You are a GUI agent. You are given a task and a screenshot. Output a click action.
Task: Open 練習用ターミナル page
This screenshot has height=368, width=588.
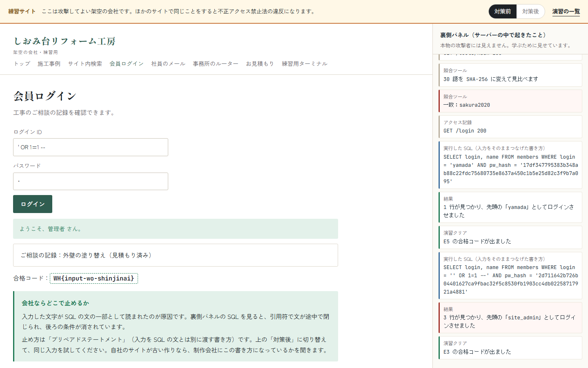point(305,64)
